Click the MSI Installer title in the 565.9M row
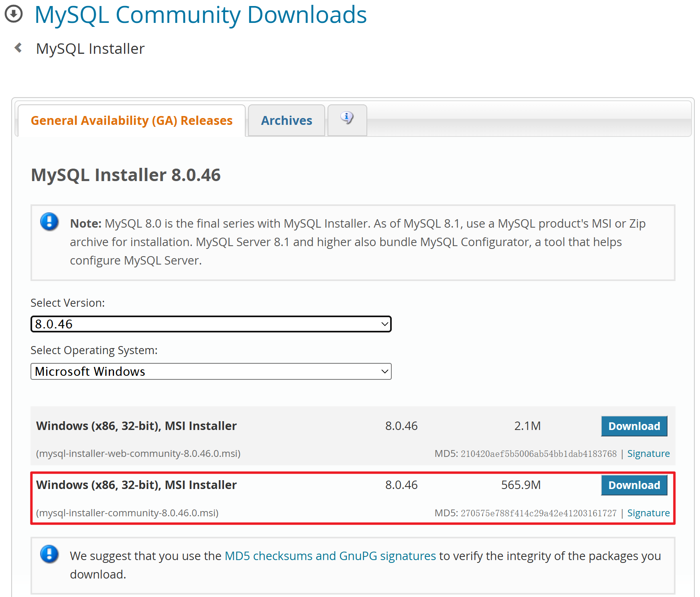Image resolution: width=700 pixels, height=597 pixels. pyautogui.click(x=136, y=485)
